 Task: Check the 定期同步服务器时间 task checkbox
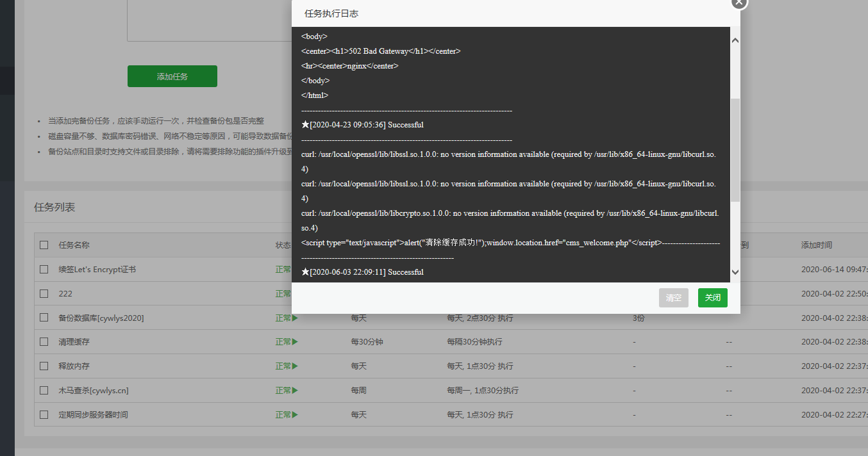[44, 415]
